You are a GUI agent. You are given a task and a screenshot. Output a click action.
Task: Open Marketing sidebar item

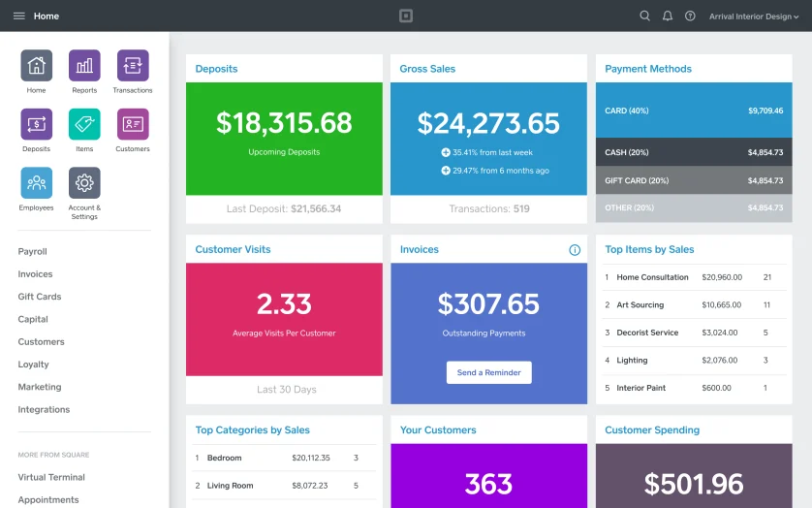tap(40, 387)
